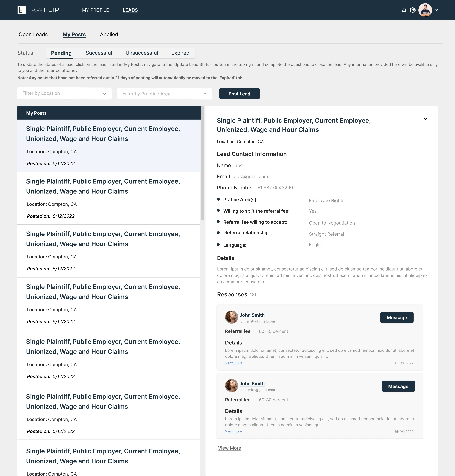Open the Filter by Location dropdown
This screenshot has height=476, width=455.
click(x=64, y=93)
